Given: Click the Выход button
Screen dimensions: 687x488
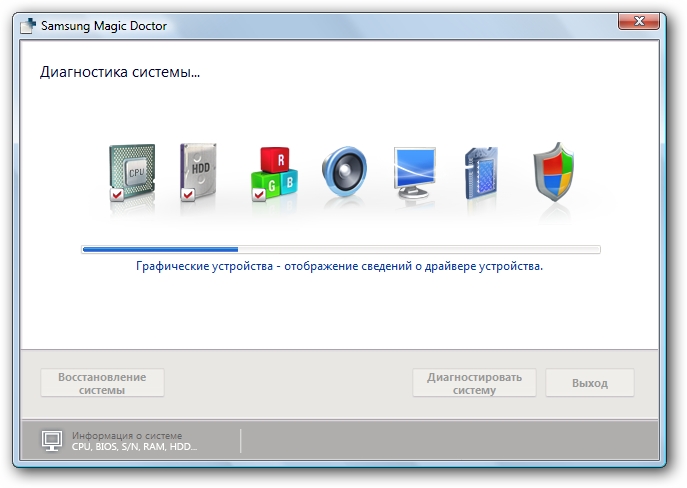Looking at the screenshot, I should click(590, 383).
